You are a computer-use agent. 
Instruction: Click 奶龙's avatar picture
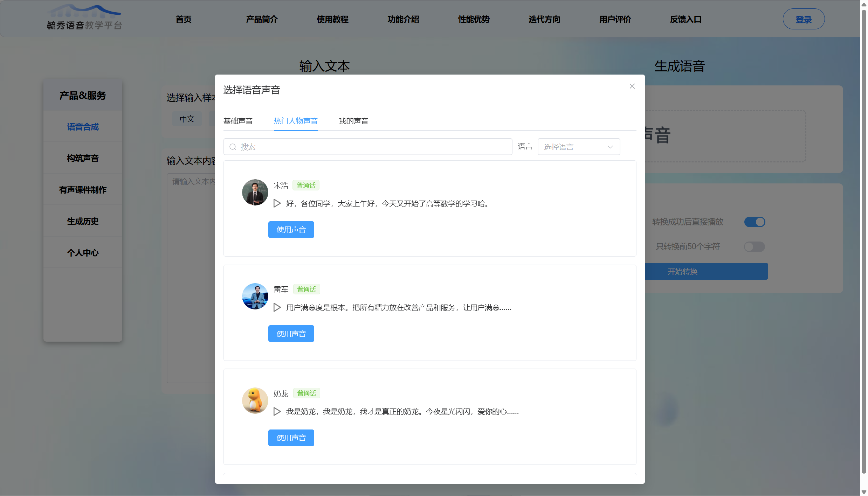(x=255, y=400)
